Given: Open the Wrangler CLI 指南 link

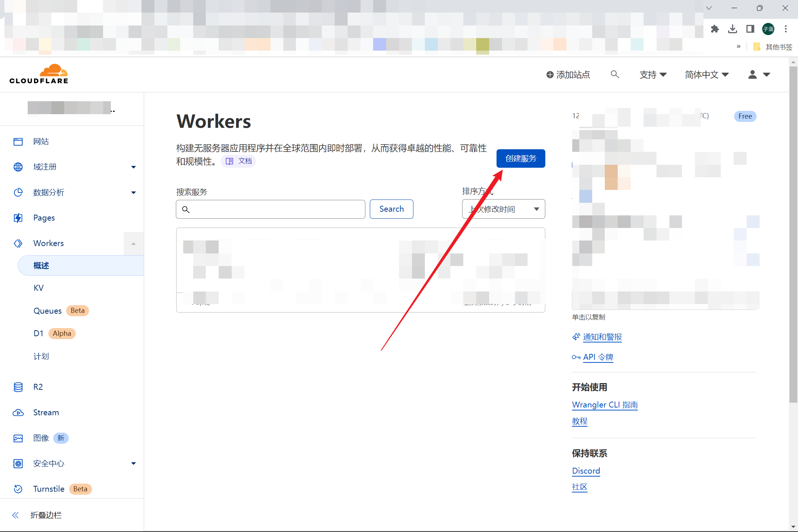Looking at the screenshot, I should click(x=605, y=405).
